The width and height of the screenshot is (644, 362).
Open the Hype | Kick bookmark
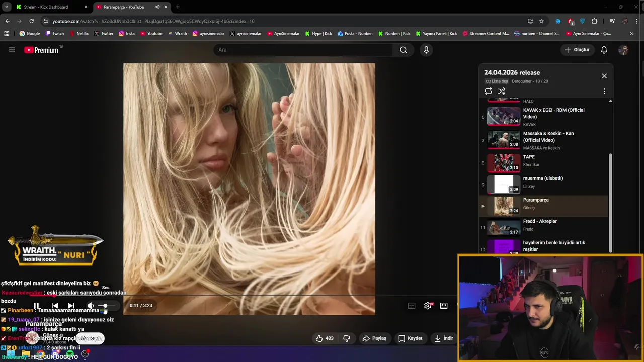[318, 34]
